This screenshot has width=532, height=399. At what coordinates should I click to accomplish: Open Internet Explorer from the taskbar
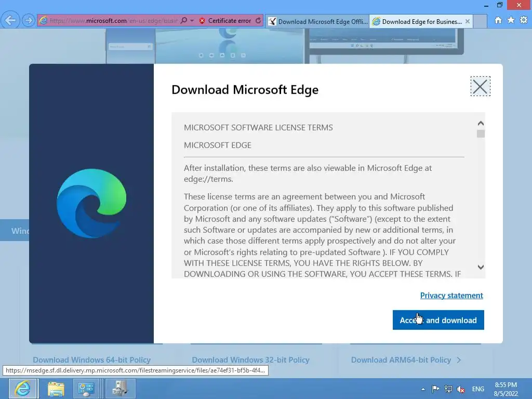pyautogui.click(x=23, y=389)
